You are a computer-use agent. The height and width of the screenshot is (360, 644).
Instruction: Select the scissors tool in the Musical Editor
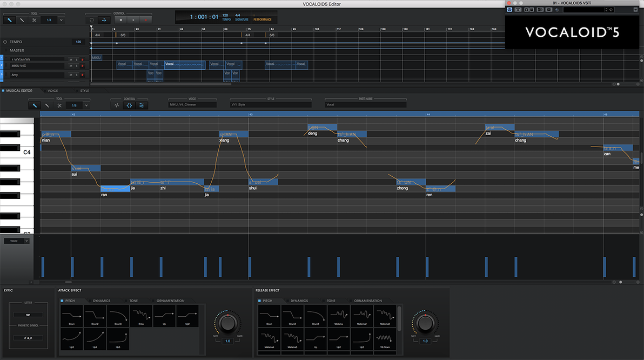[59, 105]
